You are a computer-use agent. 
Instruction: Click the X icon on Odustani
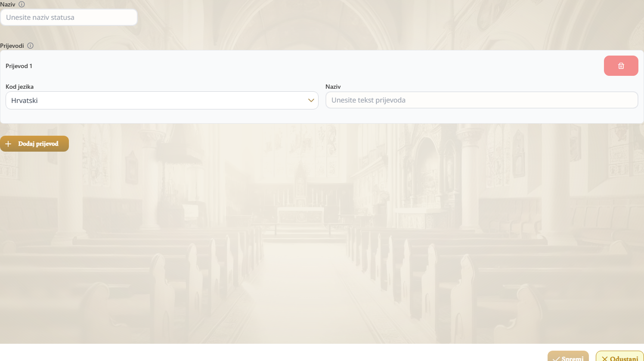pos(605,358)
